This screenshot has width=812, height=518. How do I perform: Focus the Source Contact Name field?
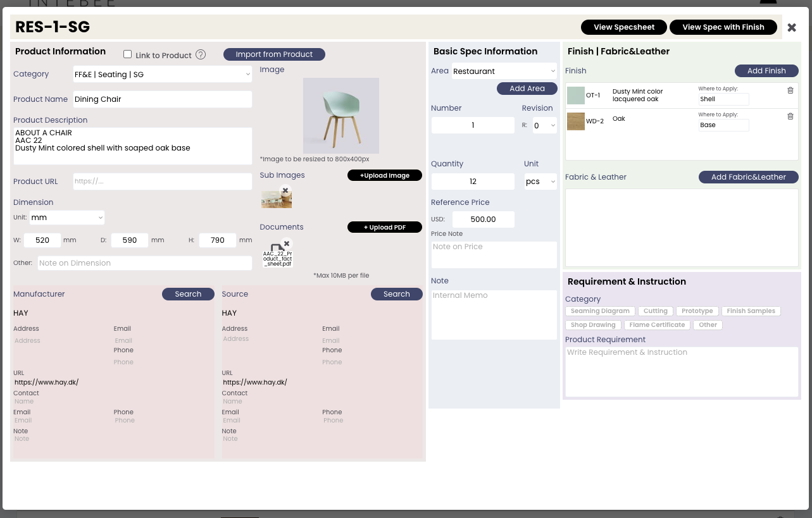[322, 402]
